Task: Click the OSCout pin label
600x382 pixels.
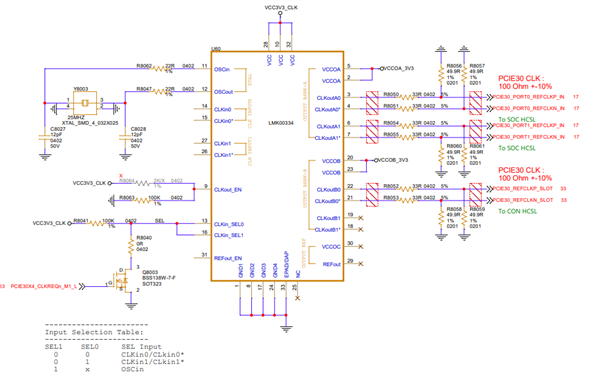Action: tap(223, 92)
